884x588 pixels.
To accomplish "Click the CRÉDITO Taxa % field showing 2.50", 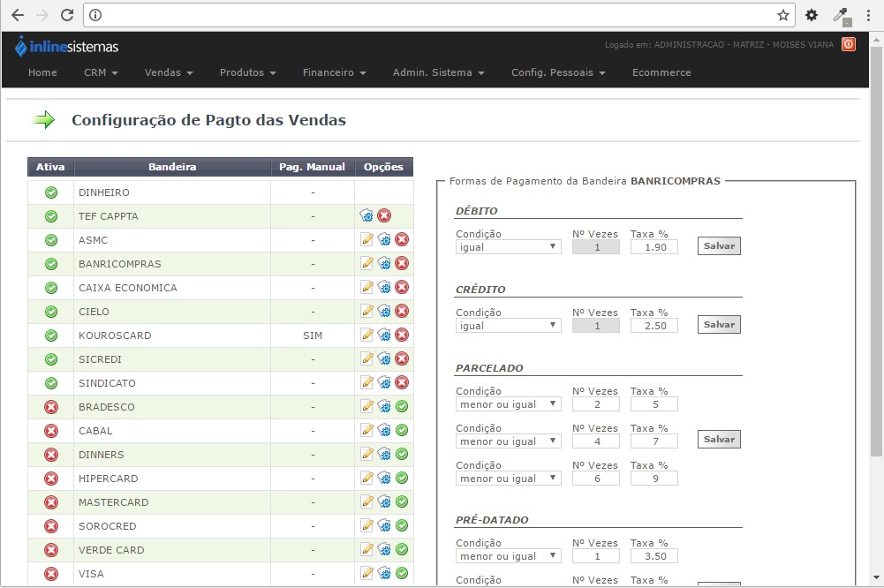I will 654,325.
